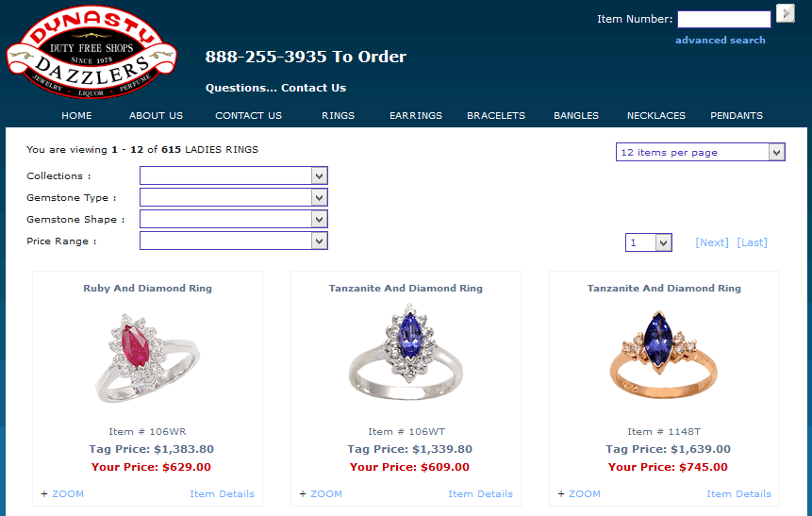This screenshot has height=516, width=812.
Task: Zoom item 1148T tanzanite ring
Action: [579, 493]
